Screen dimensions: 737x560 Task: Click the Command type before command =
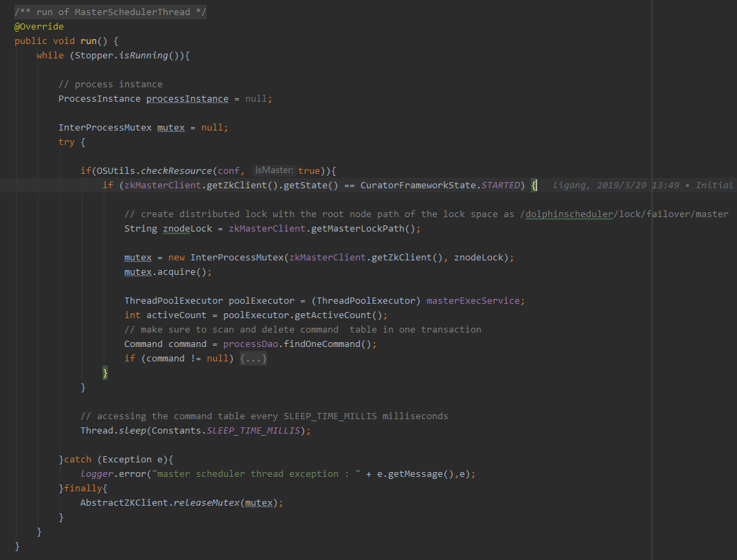pos(144,344)
